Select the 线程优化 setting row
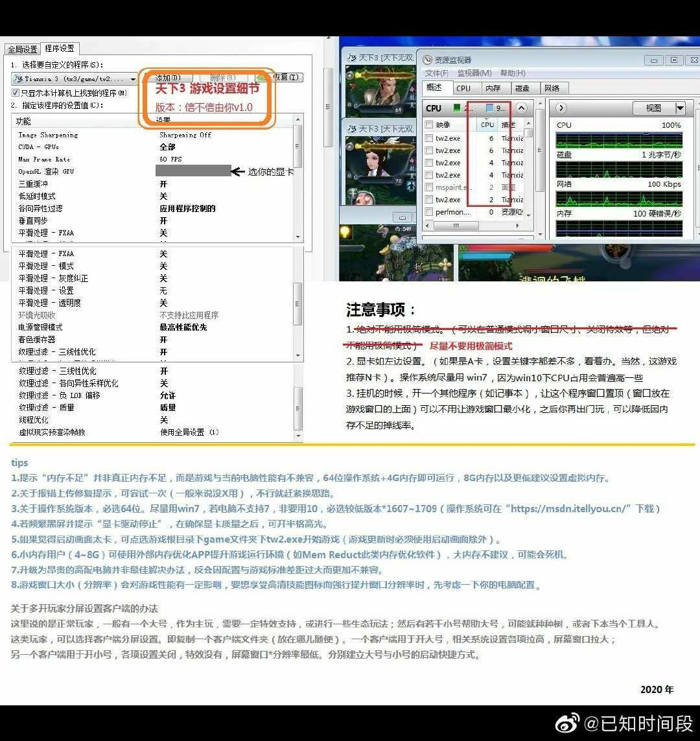The height and width of the screenshot is (741, 700). 154,419
